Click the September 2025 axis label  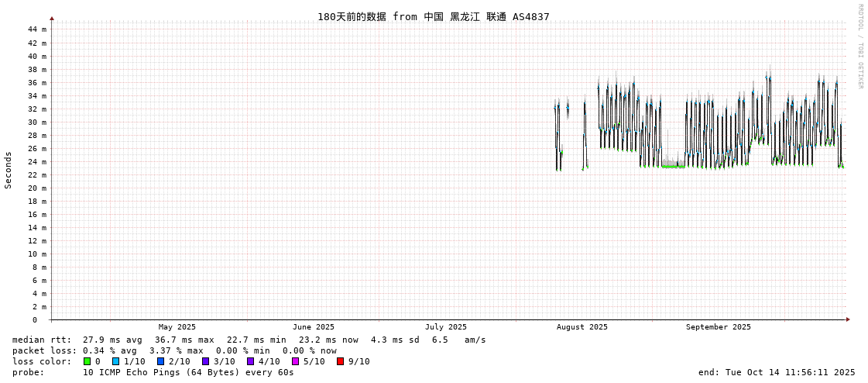point(718,327)
